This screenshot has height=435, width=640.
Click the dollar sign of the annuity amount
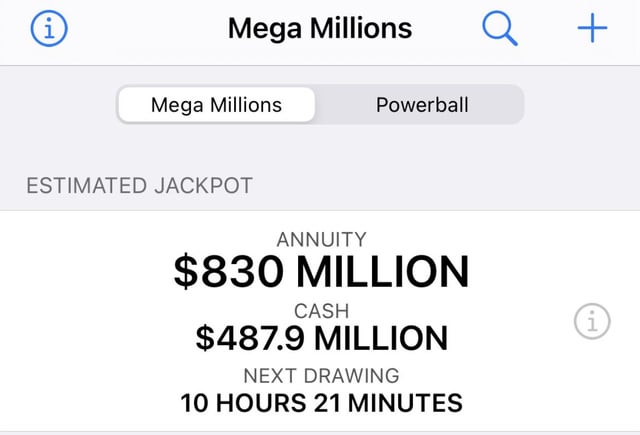pos(186,271)
